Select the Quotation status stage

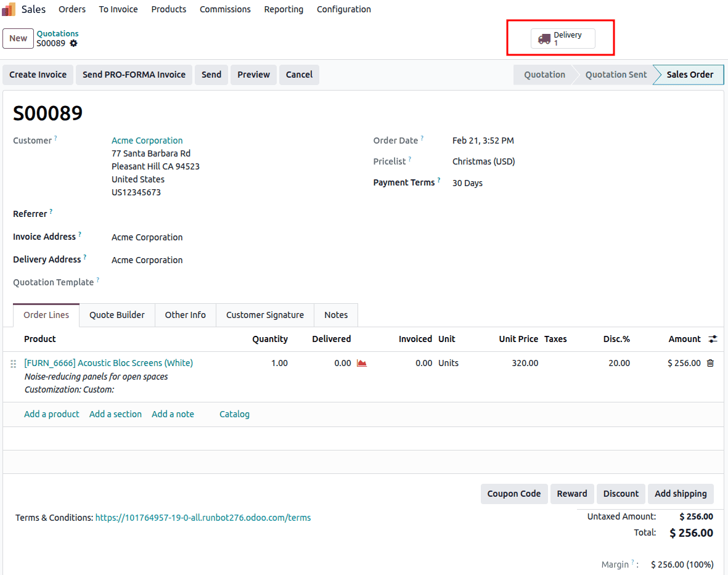(x=544, y=75)
